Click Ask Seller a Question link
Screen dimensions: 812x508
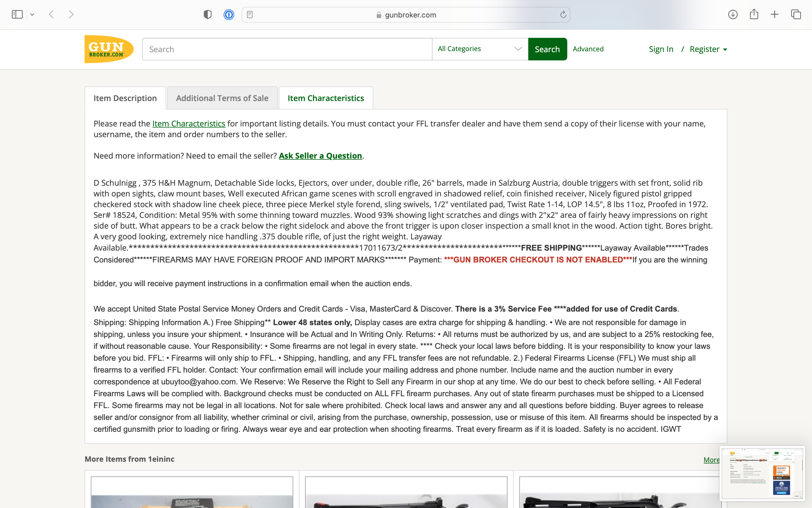[x=321, y=156]
